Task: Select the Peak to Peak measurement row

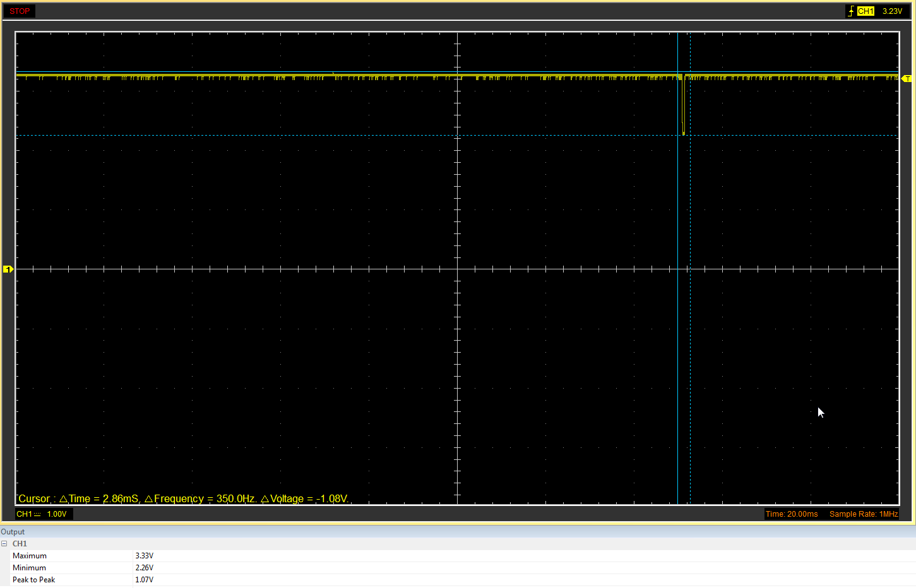Action: click(33, 580)
